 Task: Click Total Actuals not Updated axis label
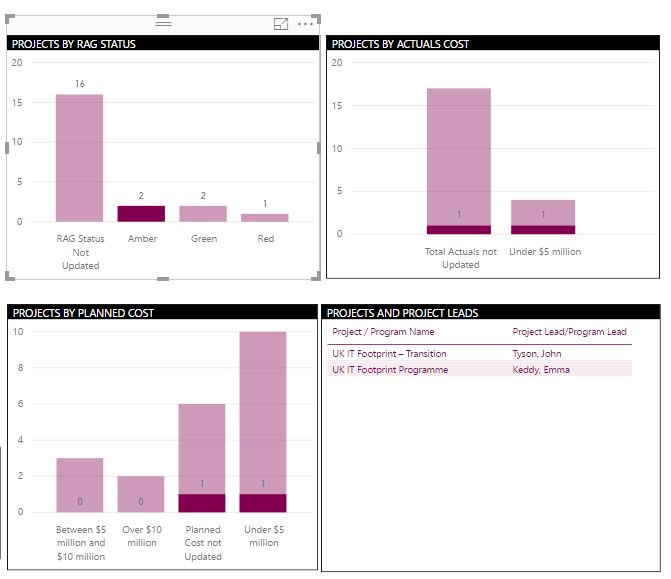(460, 258)
